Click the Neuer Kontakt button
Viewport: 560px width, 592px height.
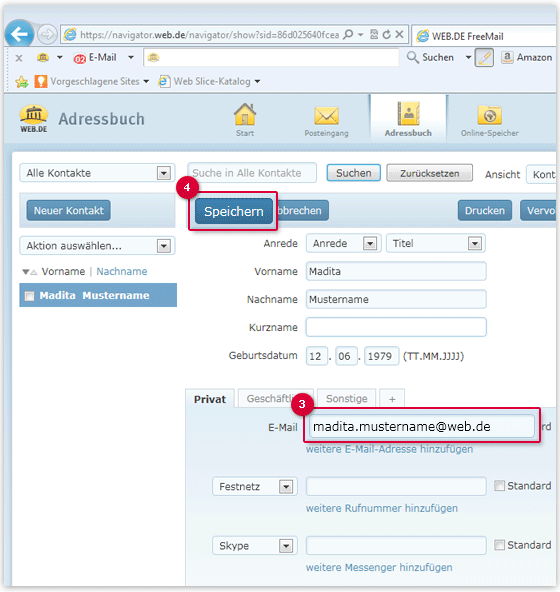click(x=68, y=211)
